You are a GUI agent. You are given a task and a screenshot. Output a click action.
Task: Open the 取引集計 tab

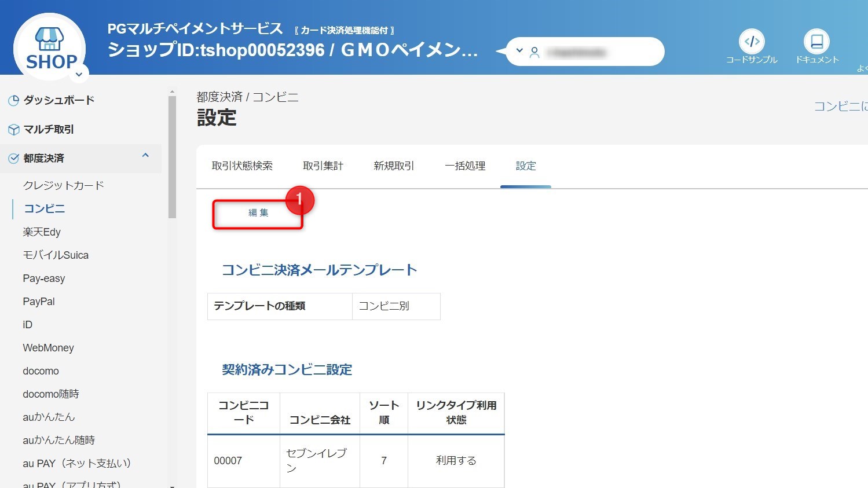(x=323, y=166)
